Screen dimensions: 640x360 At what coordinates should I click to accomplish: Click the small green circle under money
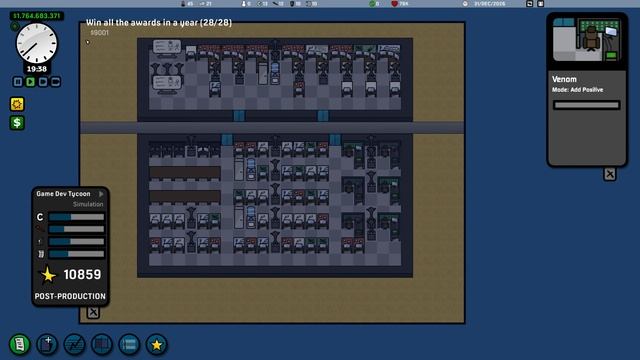pyautogui.click(x=15, y=27)
